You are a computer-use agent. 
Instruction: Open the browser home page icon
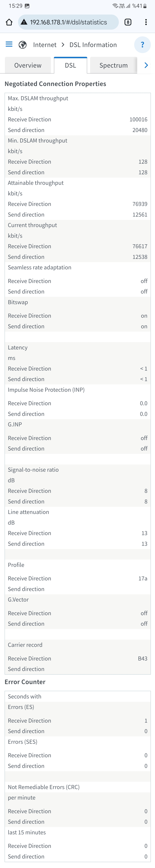click(x=9, y=22)
